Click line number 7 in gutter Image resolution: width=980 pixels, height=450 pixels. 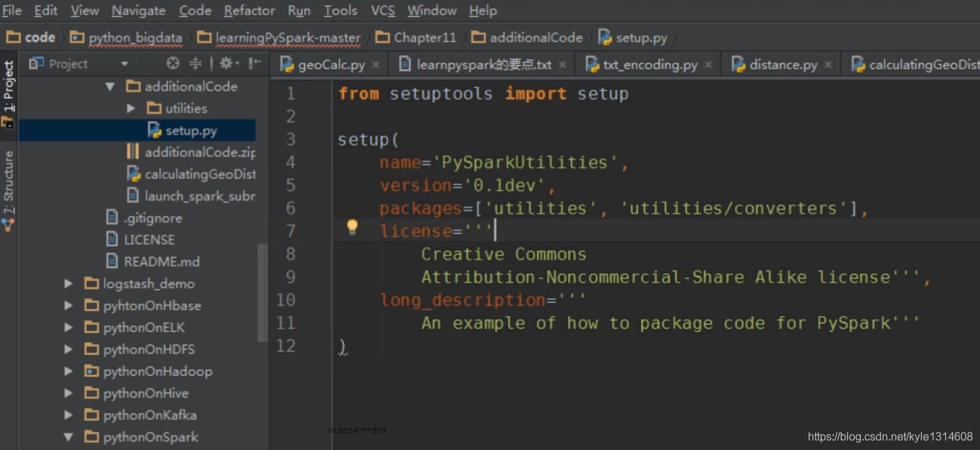point(290,231)
